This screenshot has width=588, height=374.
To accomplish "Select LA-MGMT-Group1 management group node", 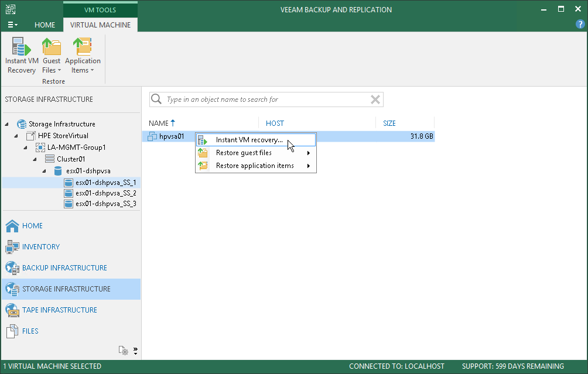I will [77, 147].
